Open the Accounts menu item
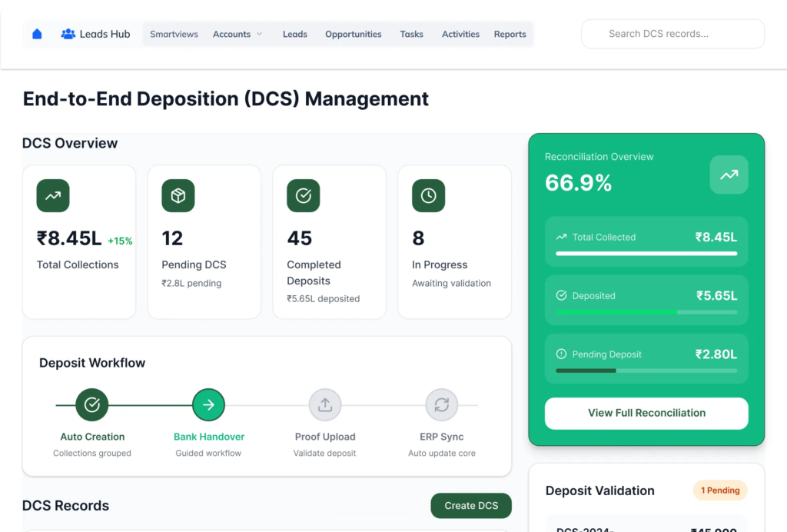Screen dimensions: 787x532 tap(231, 34)
